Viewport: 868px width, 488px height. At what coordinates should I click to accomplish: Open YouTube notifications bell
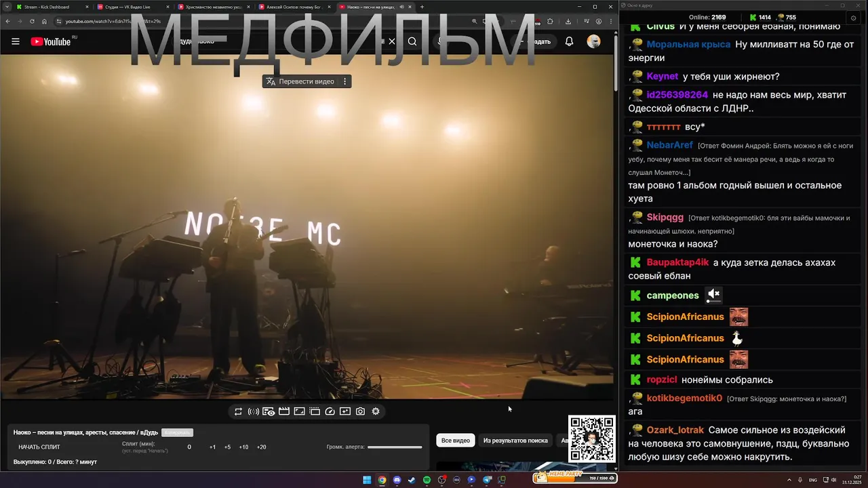pyautogui.click(x=570, y=41)
